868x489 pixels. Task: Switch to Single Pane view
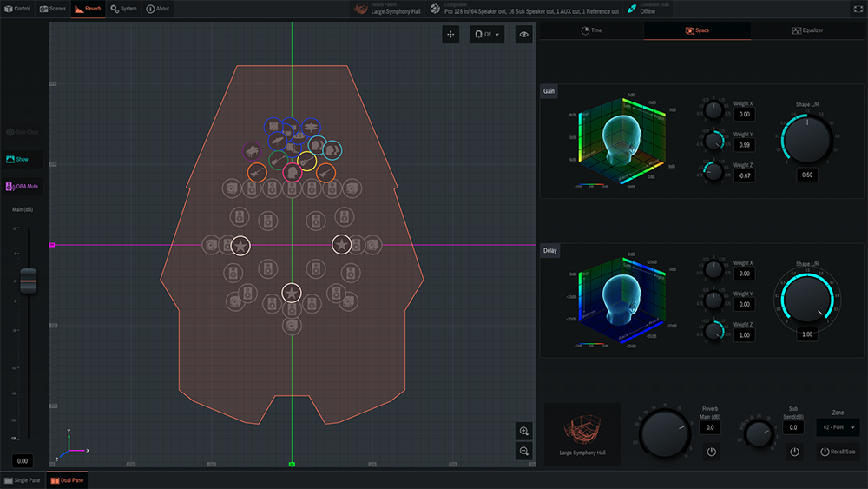point(23,480)
